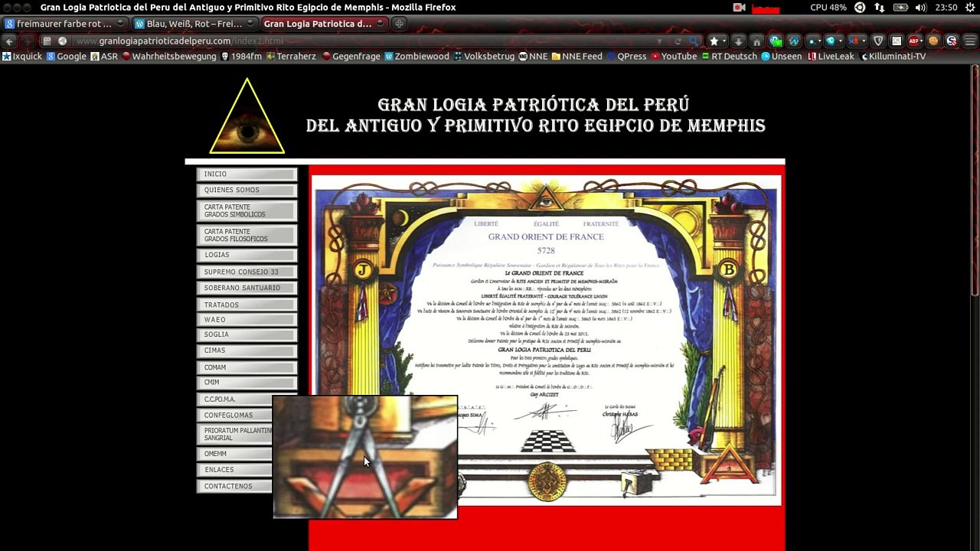Open the CMIM menu item
Image resolution: width=980 pixels, height=551 pixels.
(x=247, y=383)
